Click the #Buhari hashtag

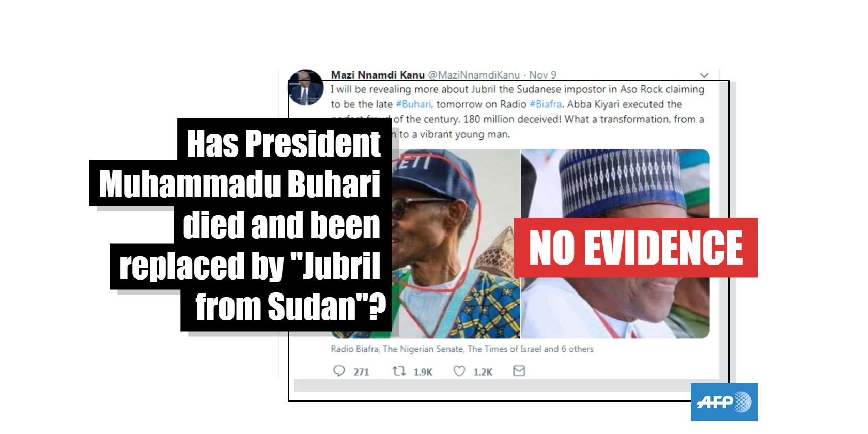[413, 104]
